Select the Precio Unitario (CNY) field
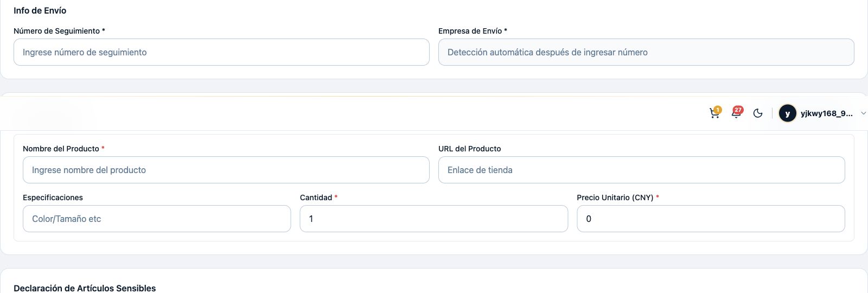The image size is (868, 293). (x=711, y=219)
